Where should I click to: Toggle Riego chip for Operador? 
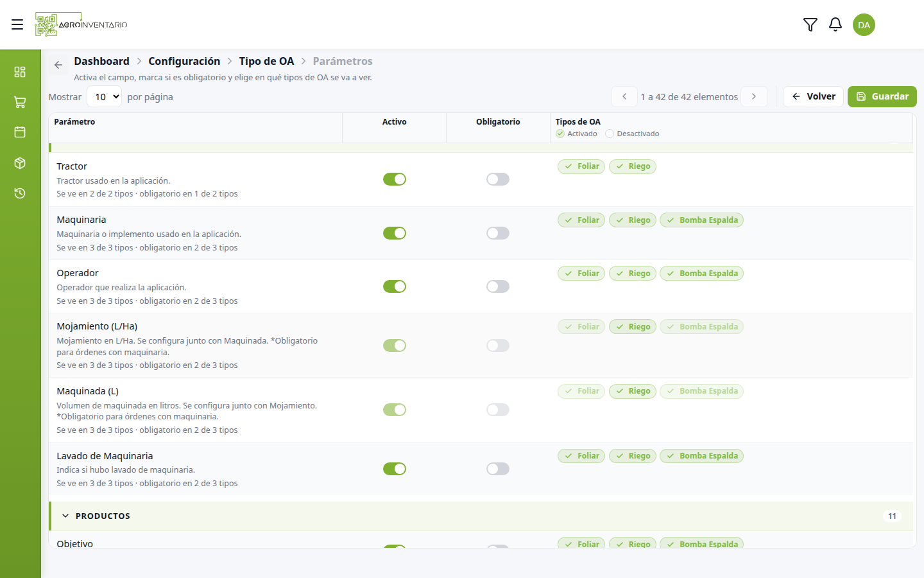[633, 274]
